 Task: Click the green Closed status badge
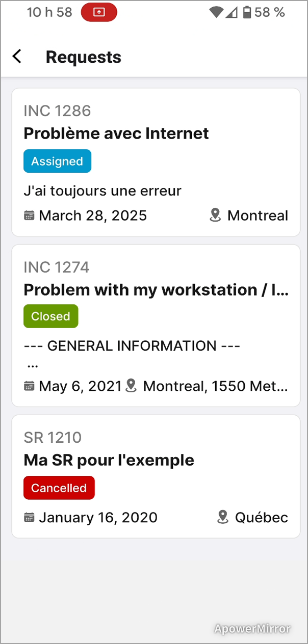[x=50, y=316]
